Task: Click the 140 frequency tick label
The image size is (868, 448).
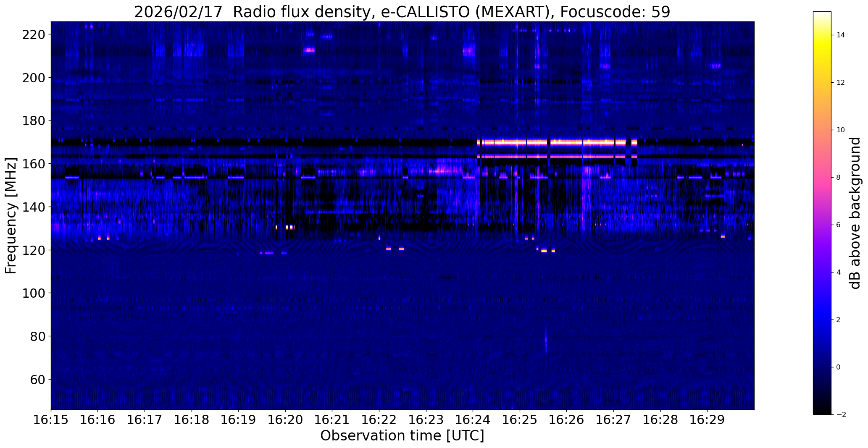Action: point(33,207)
